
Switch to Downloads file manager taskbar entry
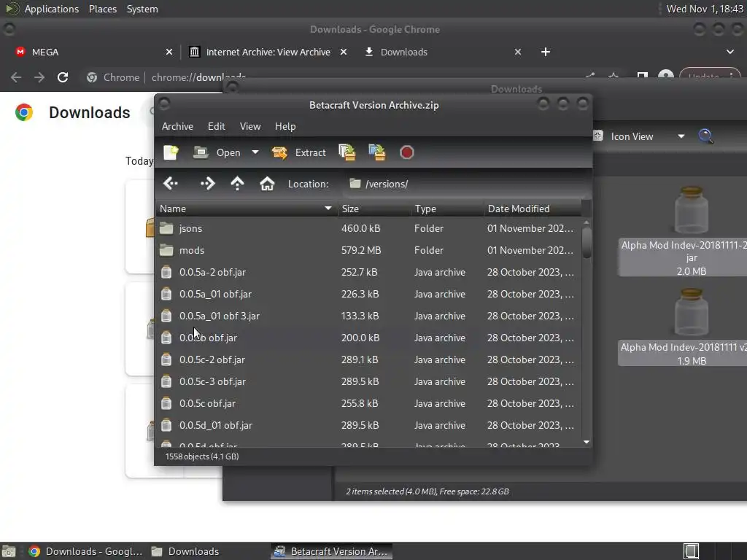click(x=185, y=551)
